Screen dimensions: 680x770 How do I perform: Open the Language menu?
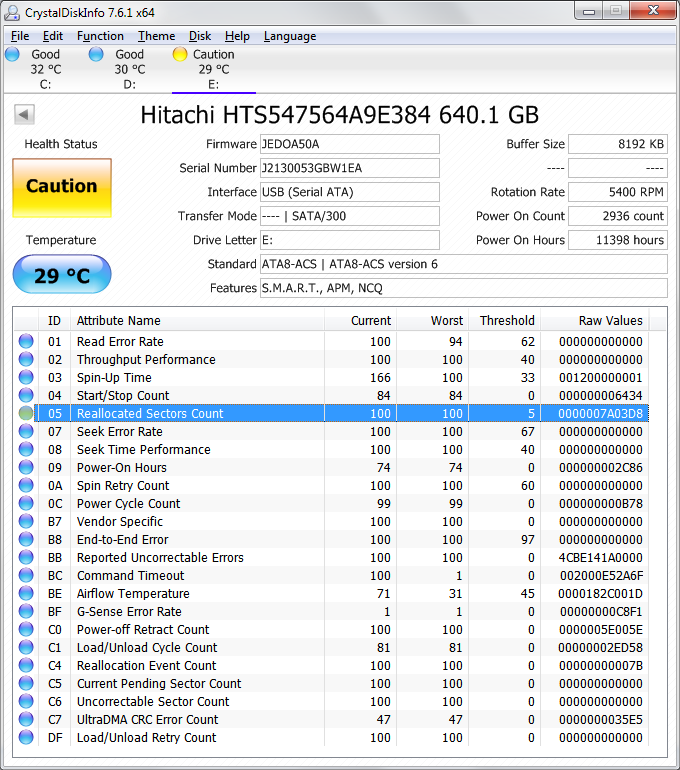(x=289, y=36)
